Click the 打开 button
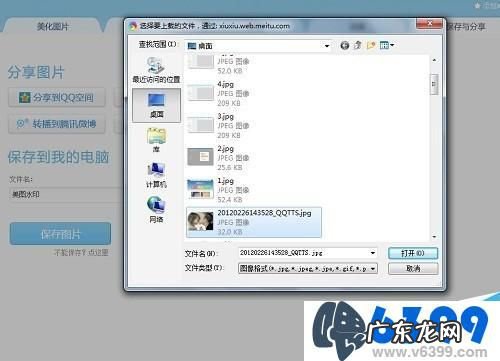Viewport: 500px width, 361px height. point(413,253)
